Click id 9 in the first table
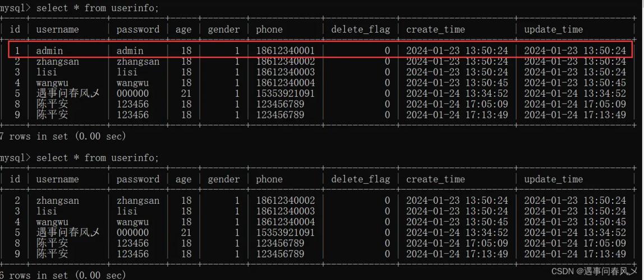Viewport: 644px width, 280px height. (x=17, y=115)
